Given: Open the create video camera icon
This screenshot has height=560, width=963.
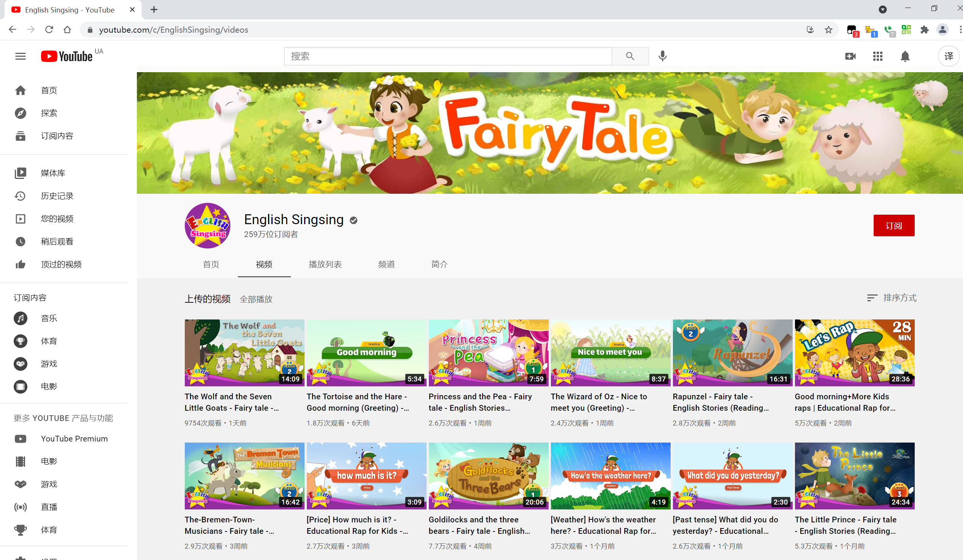Looking at the screenshot, I should click(x=850, y=56).
